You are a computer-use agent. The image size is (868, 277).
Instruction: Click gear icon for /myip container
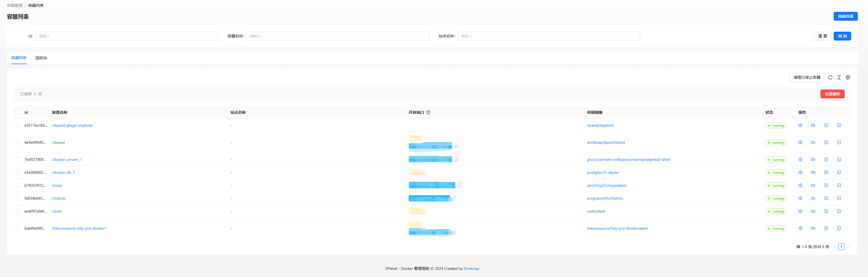[x=800, y=185]
